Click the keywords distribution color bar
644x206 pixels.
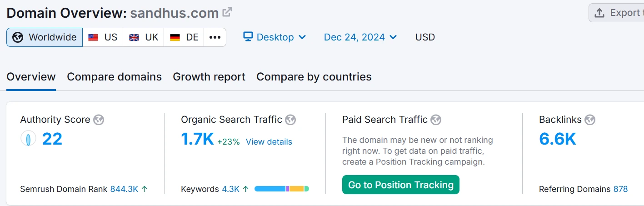coord(281,189)
